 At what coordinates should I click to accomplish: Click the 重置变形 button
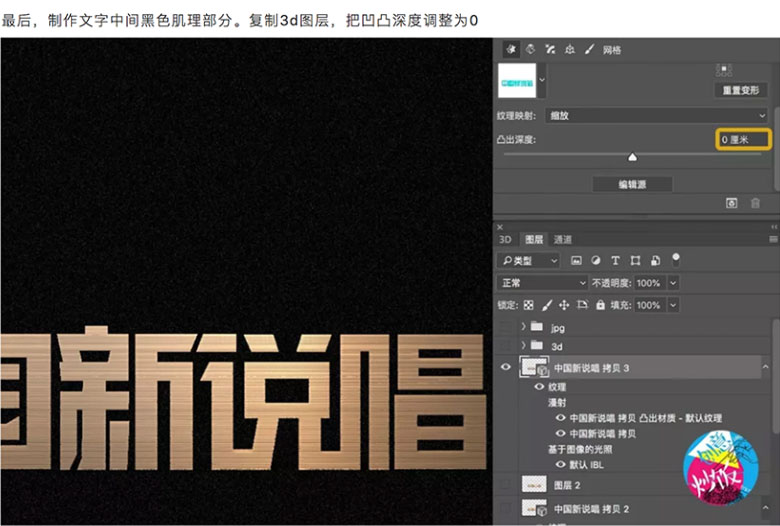coord(741,90)
